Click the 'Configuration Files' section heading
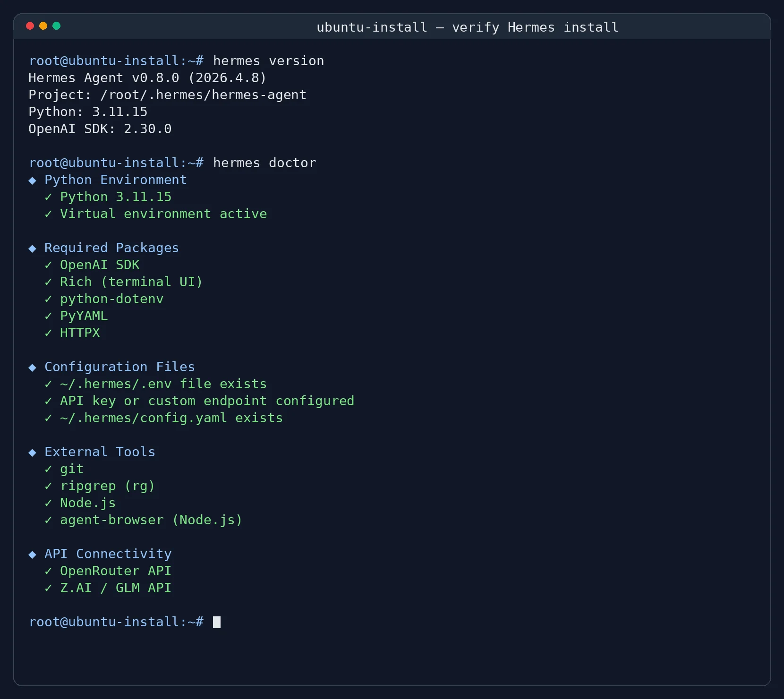Viewport: 784px width, 699px height. coord(119,367)
